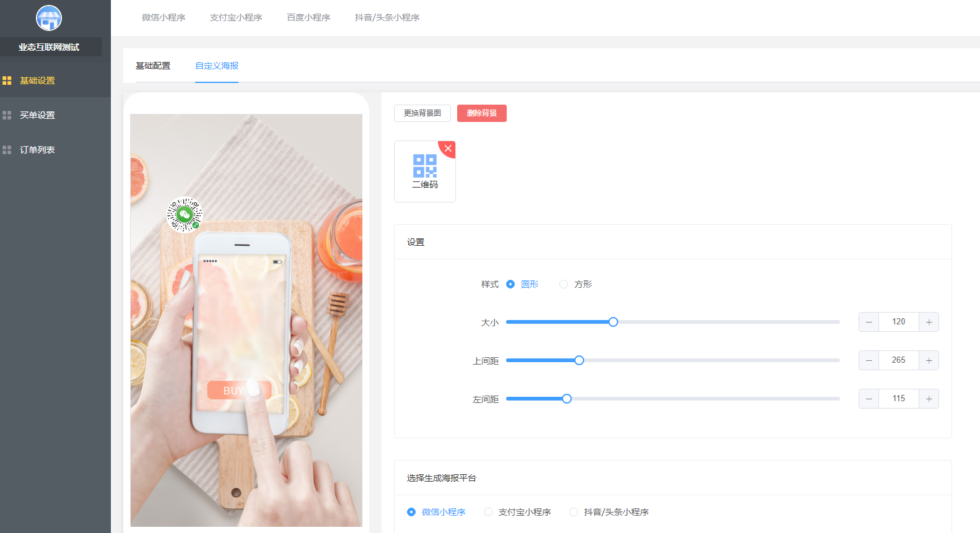Click the 上间距 input showing 265
This screenshot has width=980, height=533.
899,360
